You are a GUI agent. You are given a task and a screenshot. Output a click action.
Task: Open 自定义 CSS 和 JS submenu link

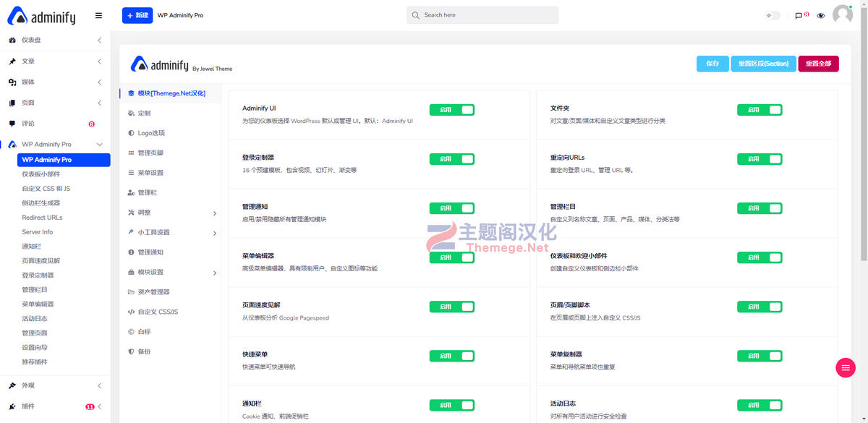point(46,189)
